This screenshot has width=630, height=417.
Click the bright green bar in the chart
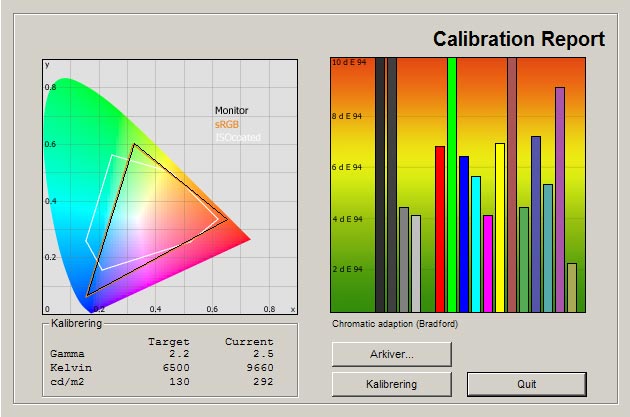452,185
